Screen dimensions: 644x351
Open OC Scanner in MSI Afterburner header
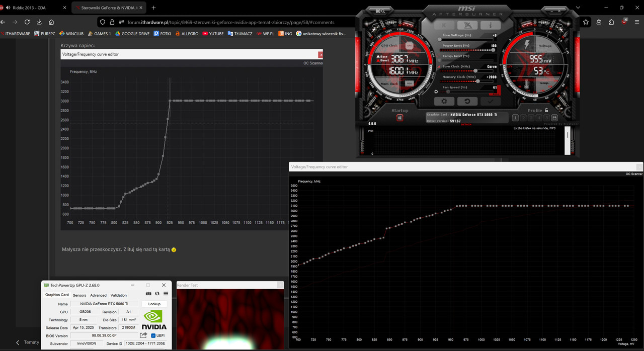380,11
